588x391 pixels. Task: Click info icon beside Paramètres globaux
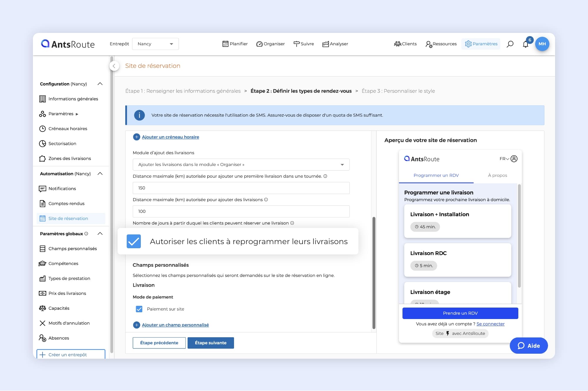[86, 234]
